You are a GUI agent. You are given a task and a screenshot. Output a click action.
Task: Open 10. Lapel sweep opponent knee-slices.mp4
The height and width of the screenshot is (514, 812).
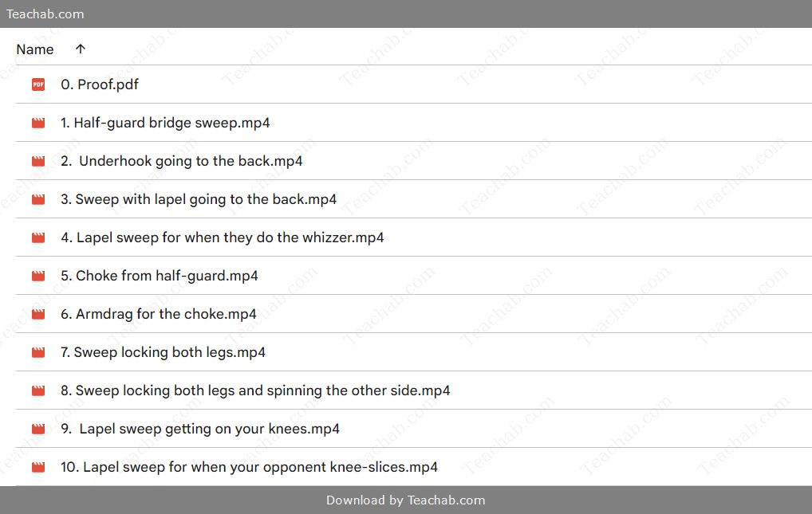(249, 468)
